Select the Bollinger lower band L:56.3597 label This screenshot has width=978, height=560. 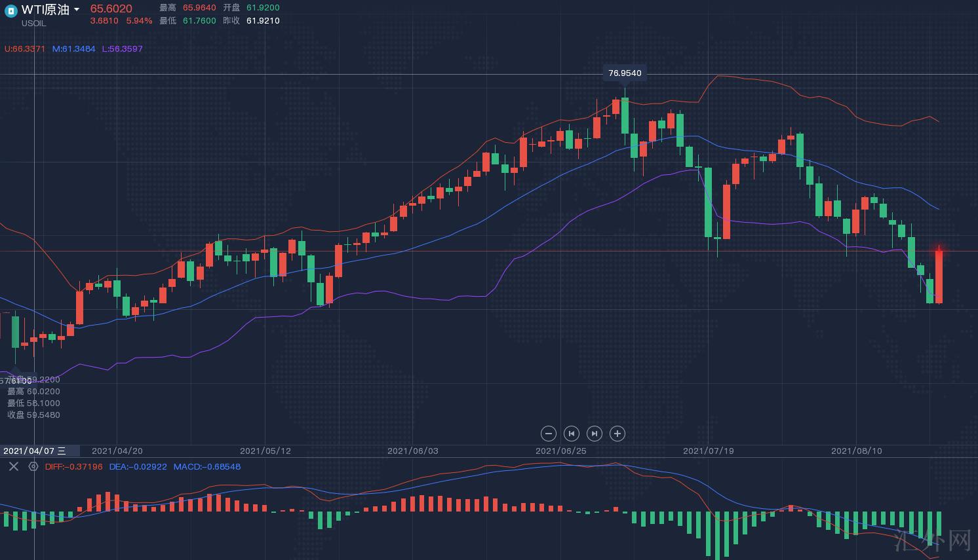tap(122, 48)
